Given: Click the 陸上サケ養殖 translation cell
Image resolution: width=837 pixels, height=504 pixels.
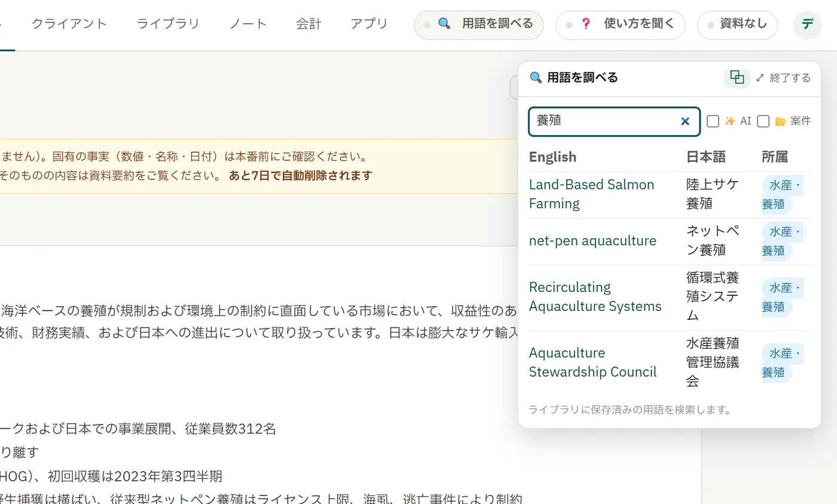Looking at the screenshot, I should pos(713,194).
